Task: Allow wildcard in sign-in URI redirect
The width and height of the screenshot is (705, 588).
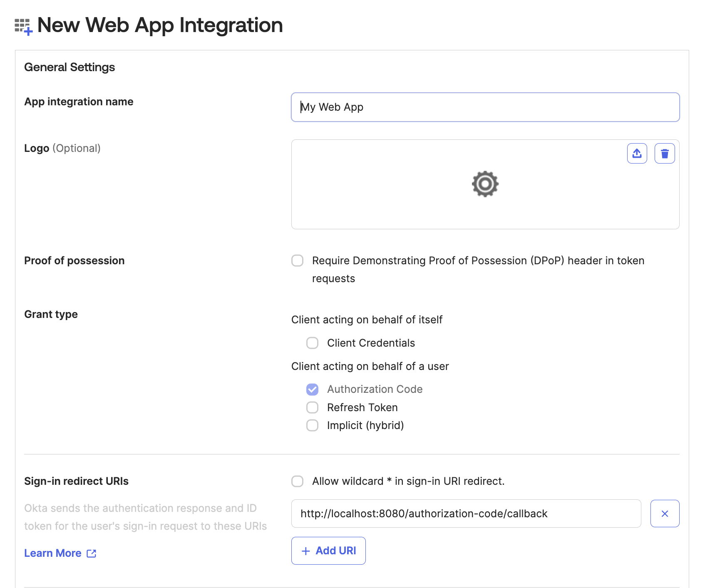Action: pyautogui.click(x=297, y=481)
